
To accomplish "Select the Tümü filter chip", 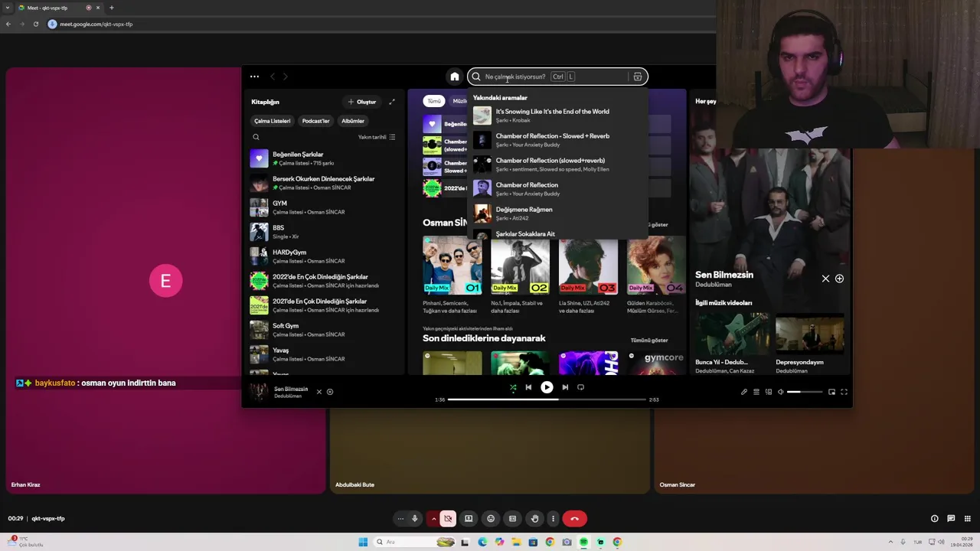I will point(434,101).
